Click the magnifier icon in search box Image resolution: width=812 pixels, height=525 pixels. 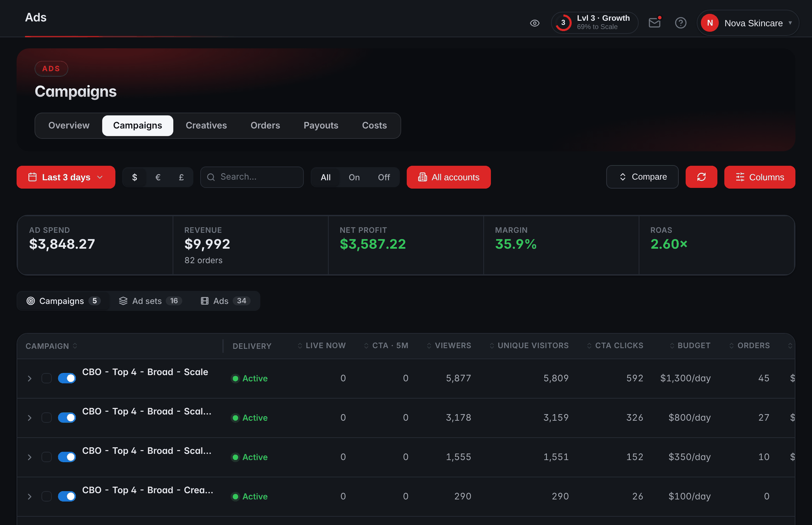point(211,177)
